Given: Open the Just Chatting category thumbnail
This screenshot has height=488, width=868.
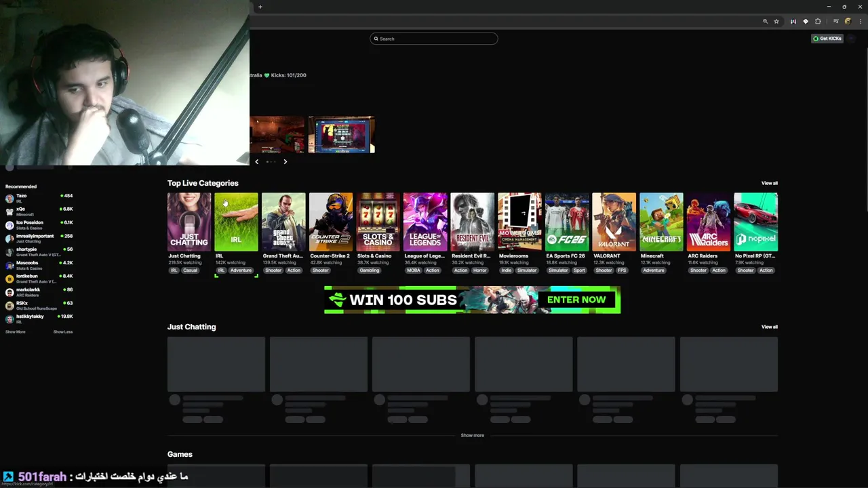Looking at the screenshot, I should tap(189, 222).
